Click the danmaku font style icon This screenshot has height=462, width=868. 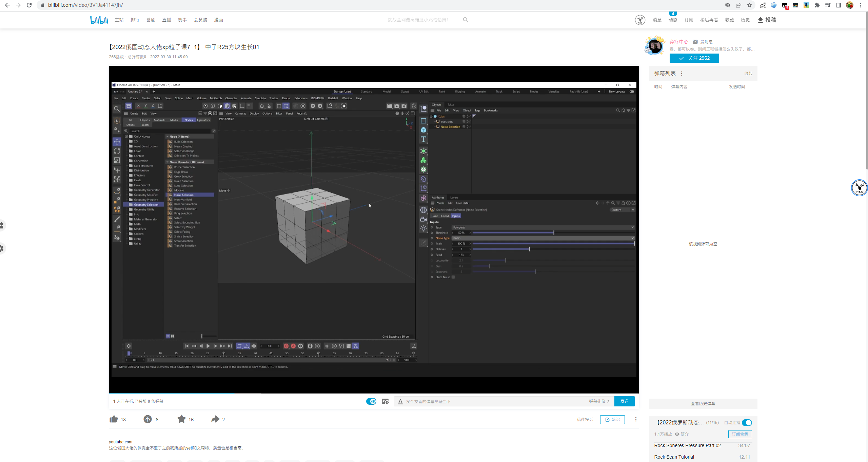(400, 401)
